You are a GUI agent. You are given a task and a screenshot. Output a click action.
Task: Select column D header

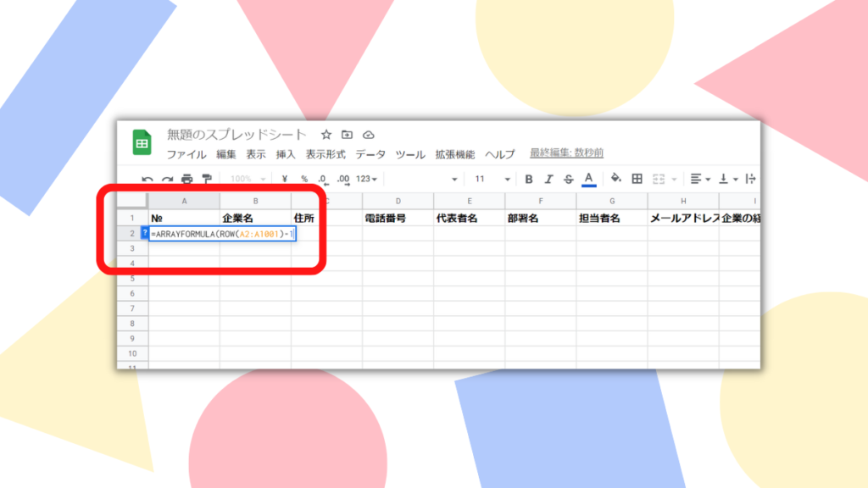coord(398,201)
